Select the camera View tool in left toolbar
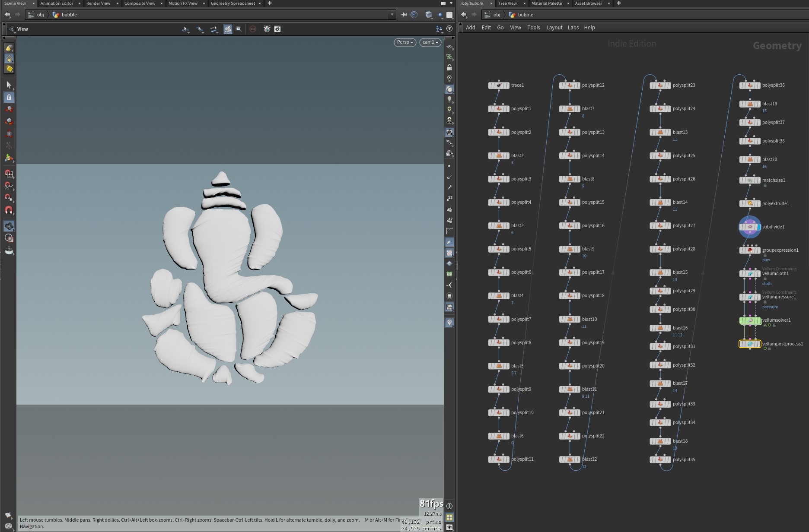Screen dimensions: 809x532 9,226
